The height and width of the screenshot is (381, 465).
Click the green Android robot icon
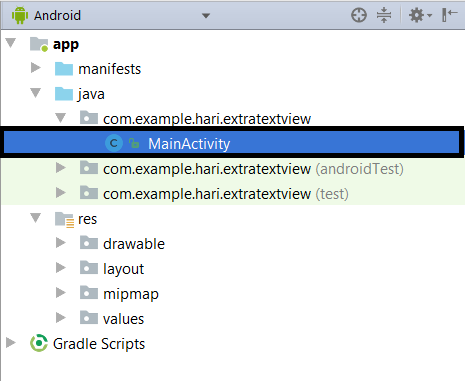tap(20, 15)
